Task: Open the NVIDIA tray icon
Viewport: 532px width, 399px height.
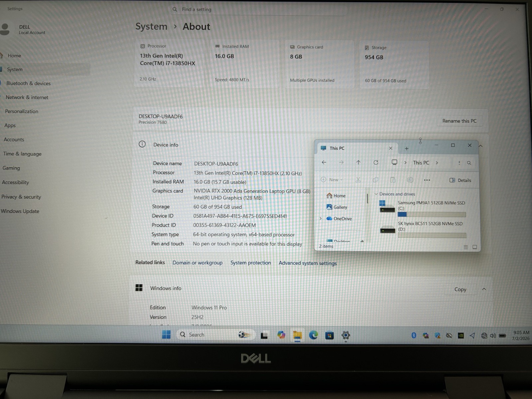Action: [x=461, y=335]
